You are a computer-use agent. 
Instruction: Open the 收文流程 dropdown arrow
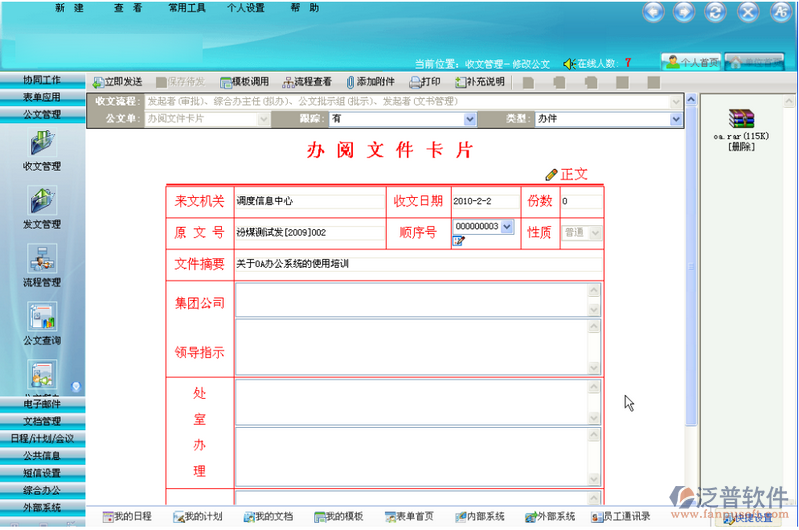point(676,102)
